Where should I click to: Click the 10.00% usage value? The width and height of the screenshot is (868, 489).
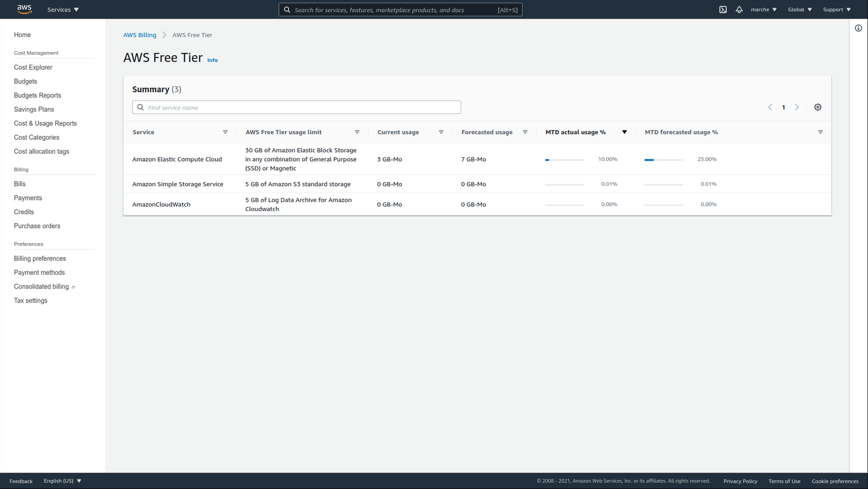point(608,159)
